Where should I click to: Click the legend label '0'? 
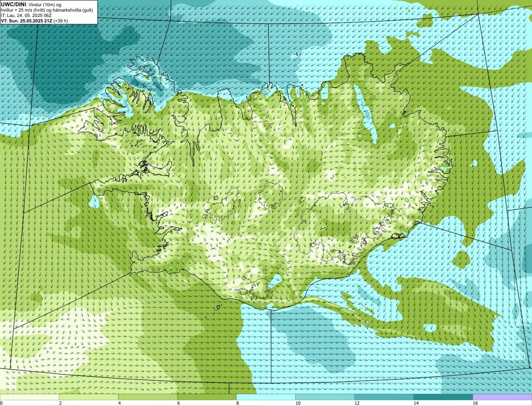click(2, 403)
